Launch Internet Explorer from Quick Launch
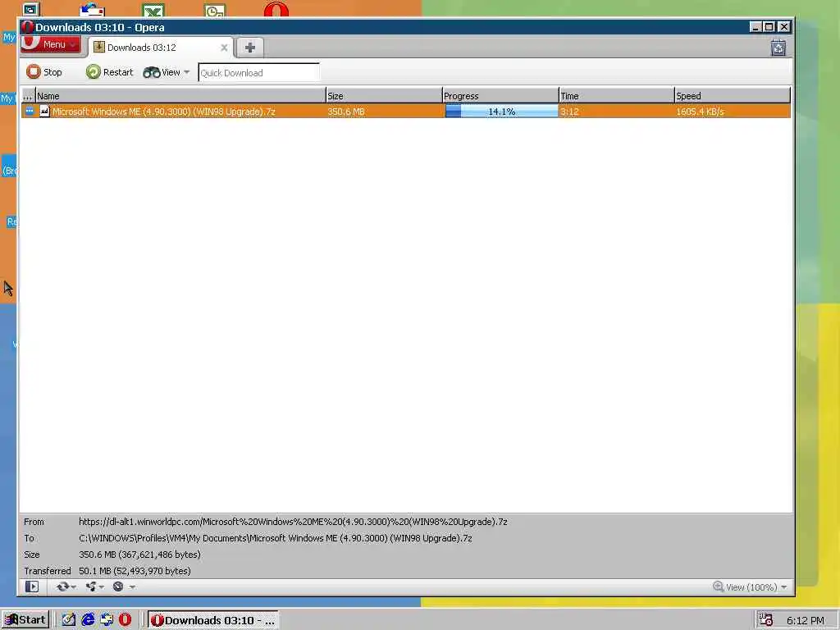Screen dimensions: 840x630 point(88,620)
